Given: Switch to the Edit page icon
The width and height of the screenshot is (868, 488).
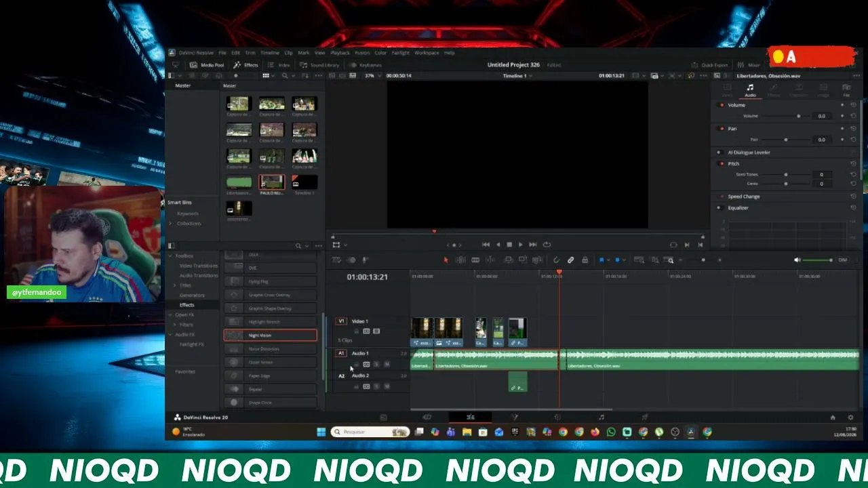Looking at the screenshot, I should coord(471,418).
